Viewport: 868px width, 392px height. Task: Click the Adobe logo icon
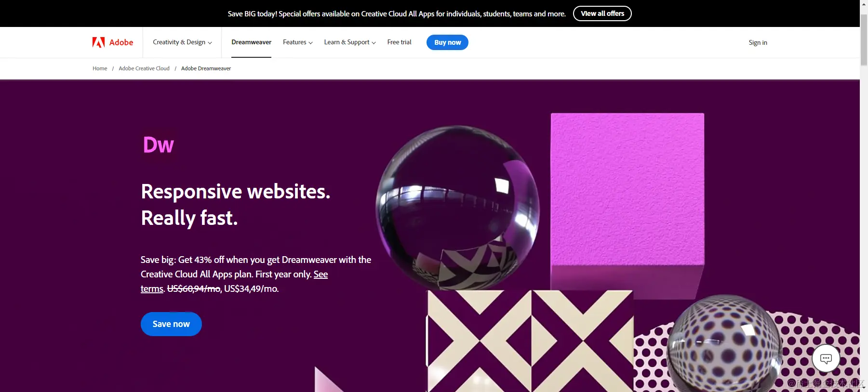(98, 42)
